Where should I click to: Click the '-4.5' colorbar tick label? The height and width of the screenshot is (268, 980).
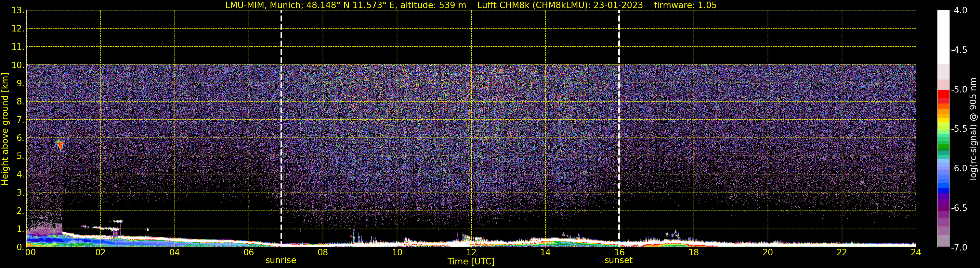959,50
